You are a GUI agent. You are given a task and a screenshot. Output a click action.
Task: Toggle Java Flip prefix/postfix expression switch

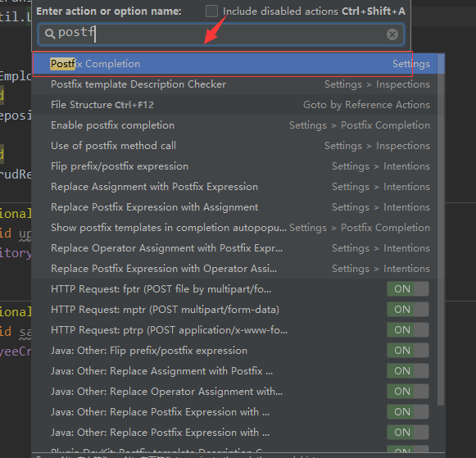coord(408,350)
